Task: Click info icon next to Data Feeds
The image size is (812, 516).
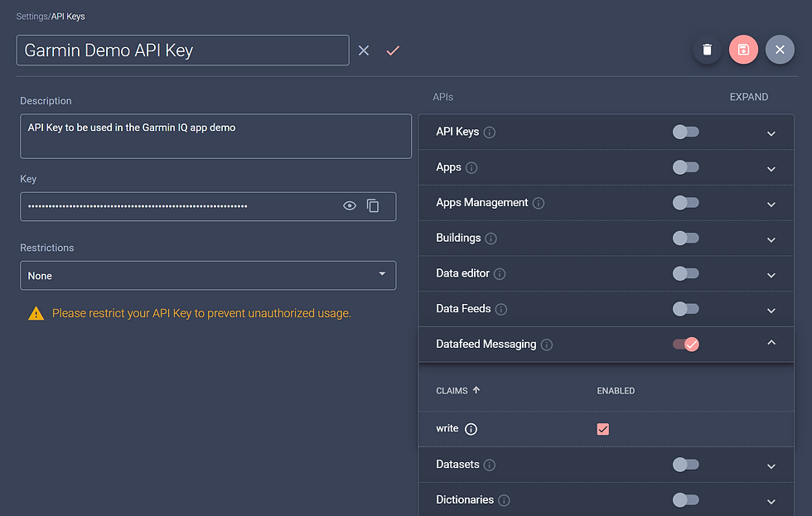Action: pyautogui.click(x=500, y=310)
